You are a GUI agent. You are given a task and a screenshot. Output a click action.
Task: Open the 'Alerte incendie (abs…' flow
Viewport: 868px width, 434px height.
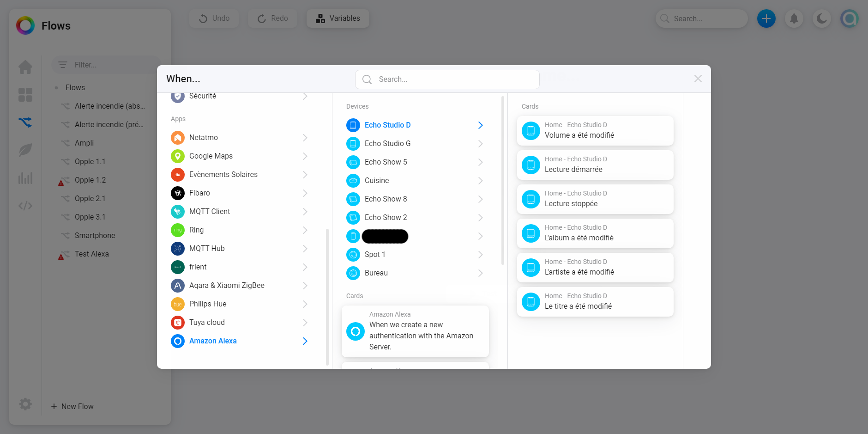point(110,106)
